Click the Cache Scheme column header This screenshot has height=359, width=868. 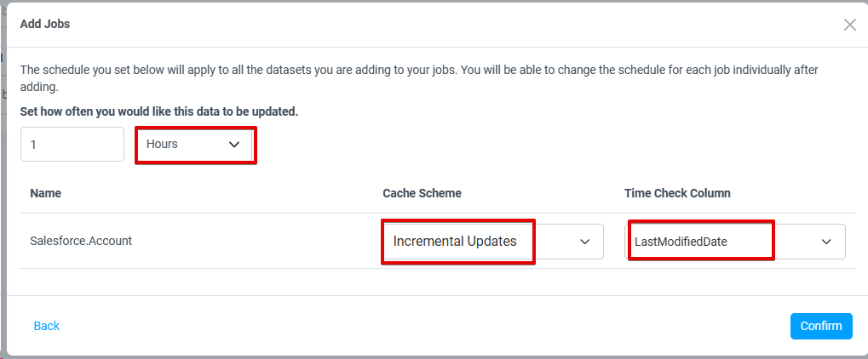click(422, 193)
